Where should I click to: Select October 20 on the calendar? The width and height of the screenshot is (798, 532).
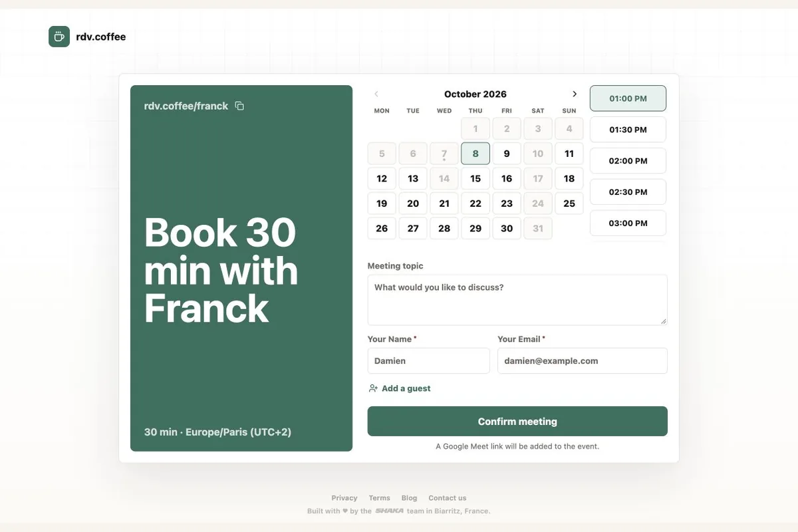coord(413,203)
